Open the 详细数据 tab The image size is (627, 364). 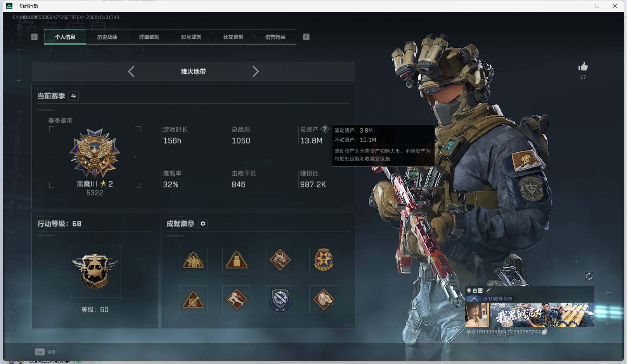pos(149,37)
